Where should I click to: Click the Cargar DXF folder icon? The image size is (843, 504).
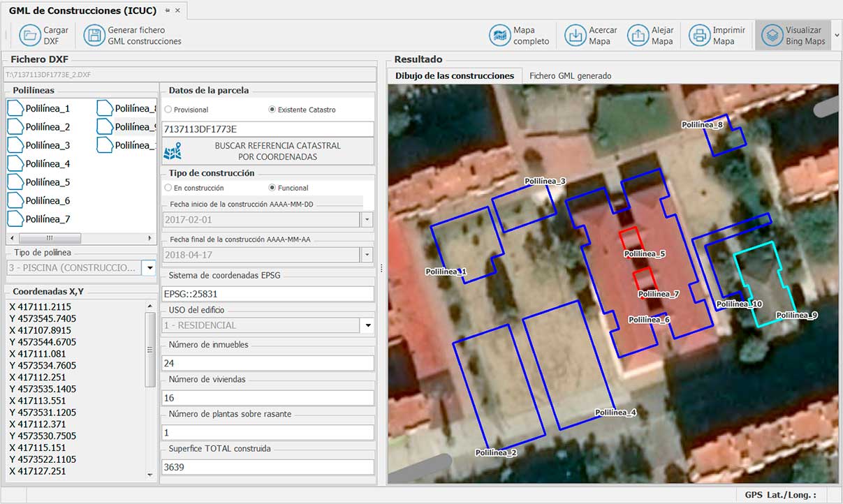click(30, 35)
